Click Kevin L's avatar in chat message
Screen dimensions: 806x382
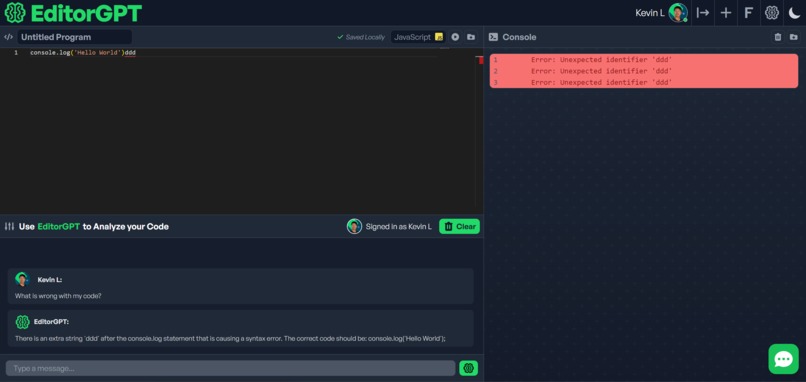click(22, 279)
